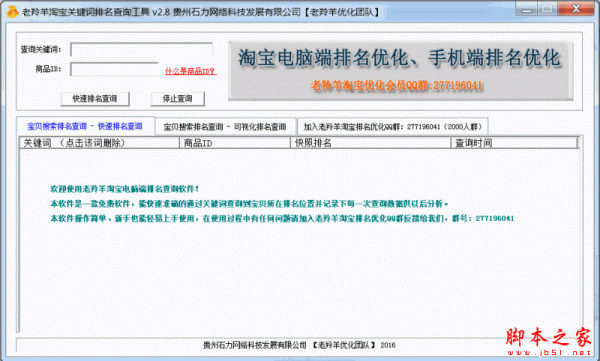The width and height of the screenshot is (600, 361).
Task: Click the 淘宝电脑端排名优化 banner
Action: coord(400,70)
